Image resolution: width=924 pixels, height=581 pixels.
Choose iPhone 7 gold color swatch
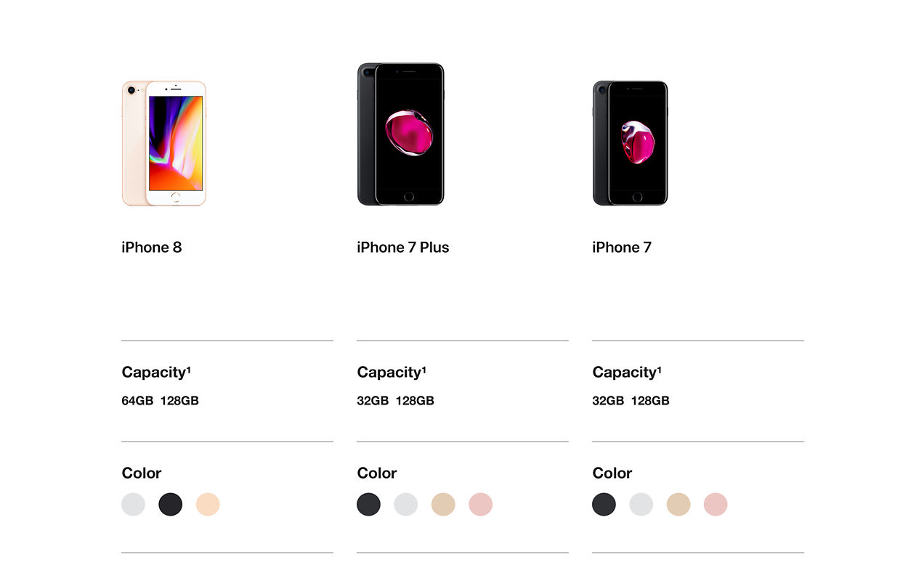[x=678, y=504]
